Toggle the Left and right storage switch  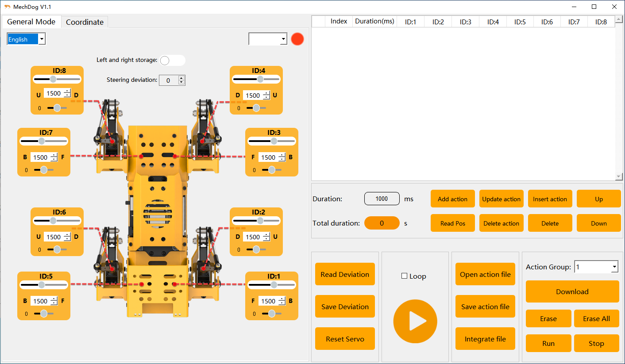[x=172, y=60]
